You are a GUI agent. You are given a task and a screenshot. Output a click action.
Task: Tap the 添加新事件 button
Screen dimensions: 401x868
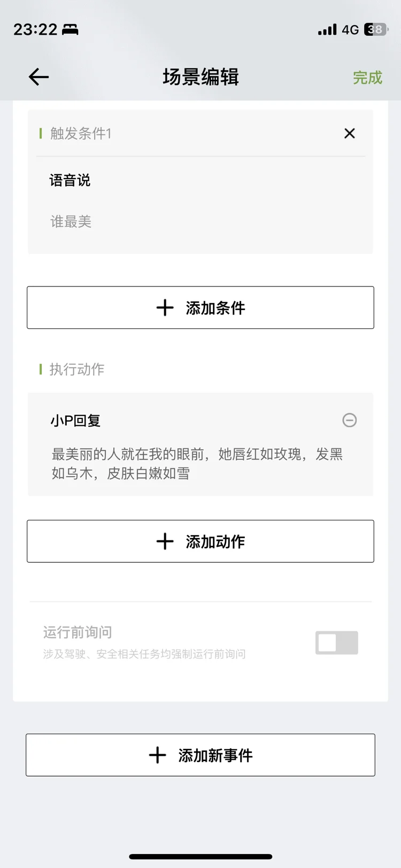pos(200,755)
